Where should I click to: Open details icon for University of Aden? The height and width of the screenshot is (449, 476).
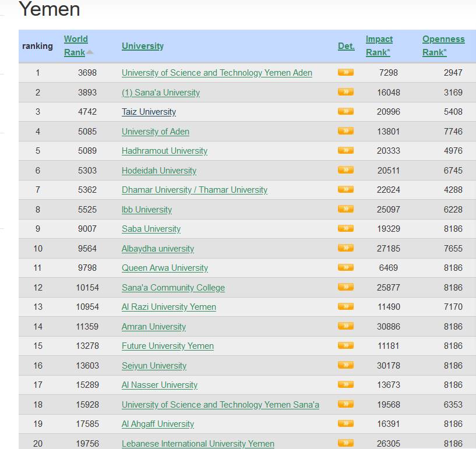(345, 131)
